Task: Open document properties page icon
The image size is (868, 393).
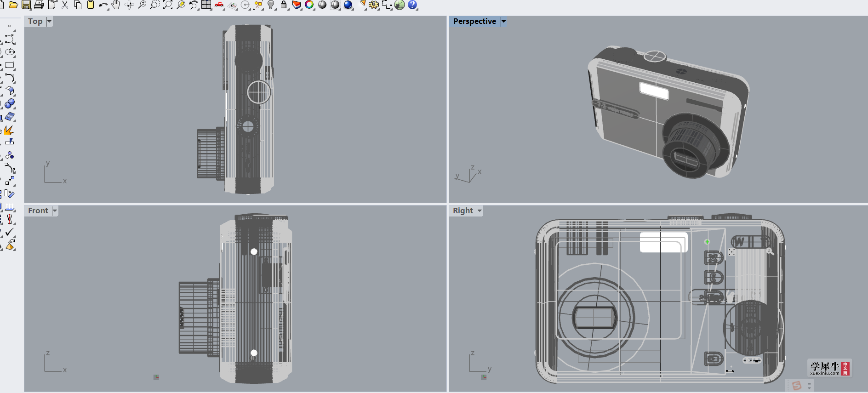Action: [52, 5]
